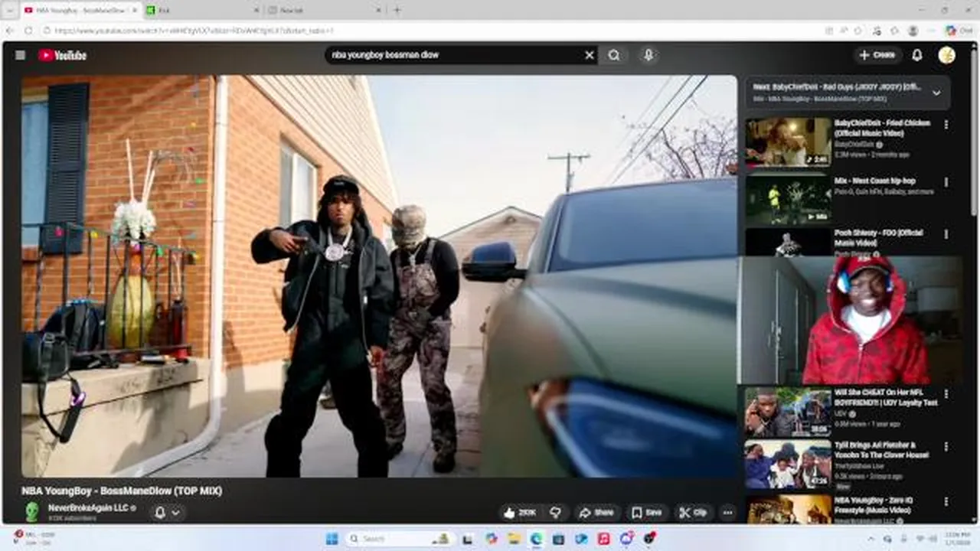Switch to the New tab browser tab
Screen dimensions: 980x551
pyautogui.click(x=324, y=10)
